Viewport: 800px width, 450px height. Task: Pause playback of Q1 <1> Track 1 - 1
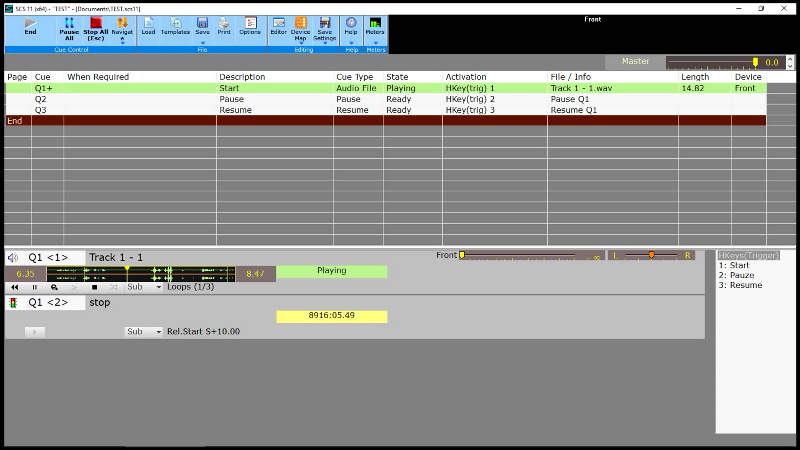[34, 287]
